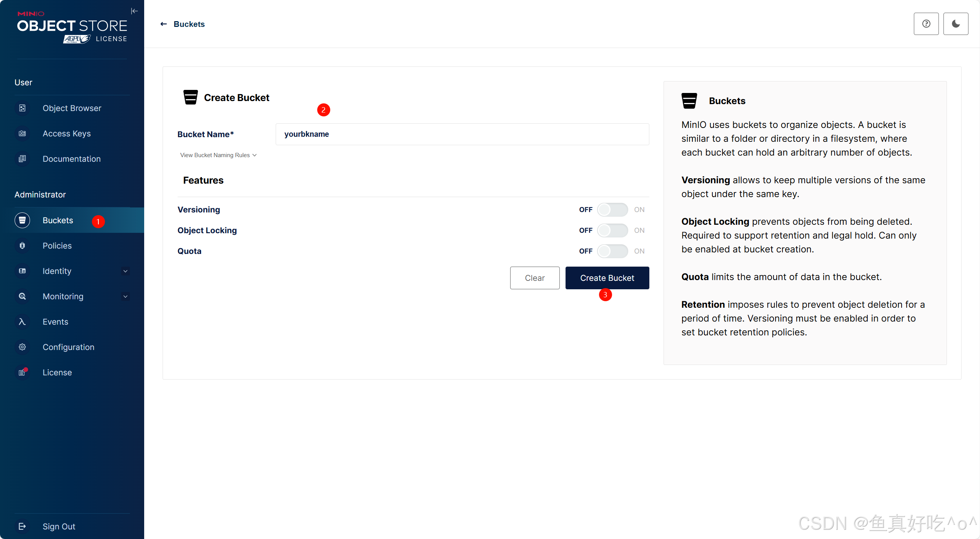Click the Clear button
Image resolution: width=980 pixels, height=539 pixels.
534,278
